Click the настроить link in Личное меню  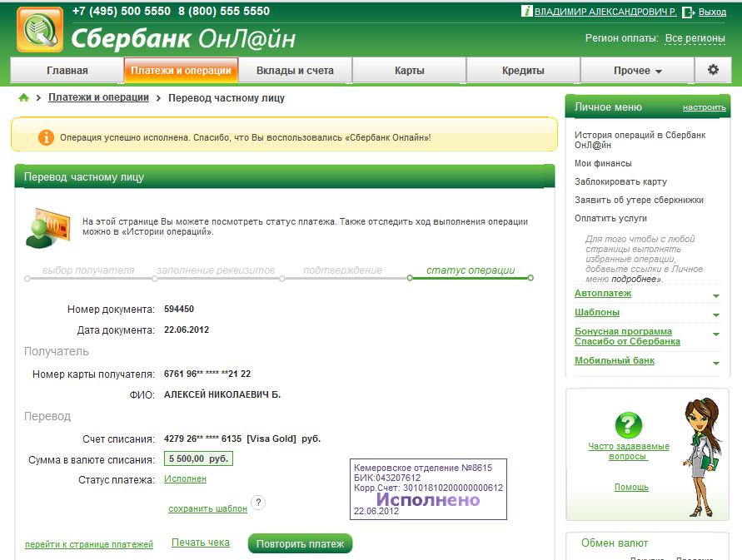coord(705,107)
